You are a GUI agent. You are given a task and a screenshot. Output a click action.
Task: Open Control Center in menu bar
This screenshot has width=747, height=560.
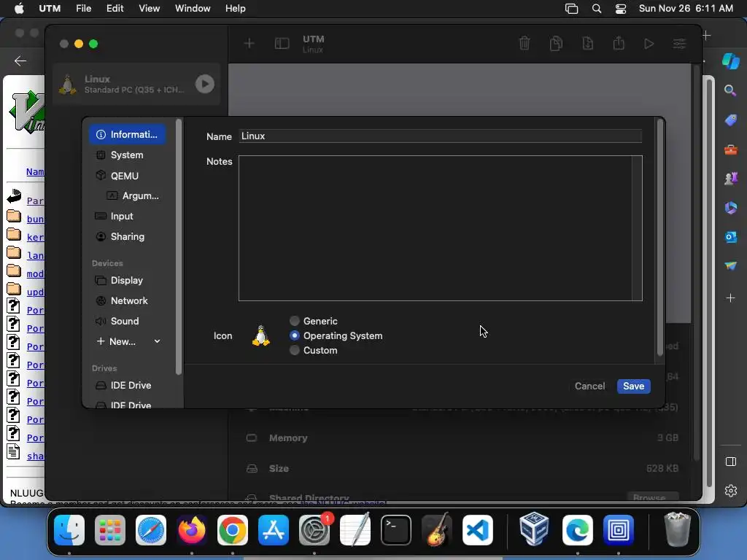tap(621, 9)
